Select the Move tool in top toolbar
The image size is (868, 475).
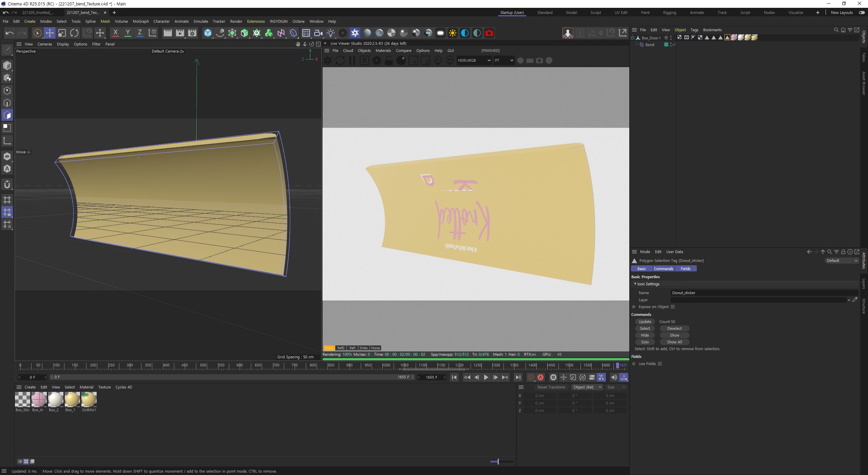click(50, 33)
